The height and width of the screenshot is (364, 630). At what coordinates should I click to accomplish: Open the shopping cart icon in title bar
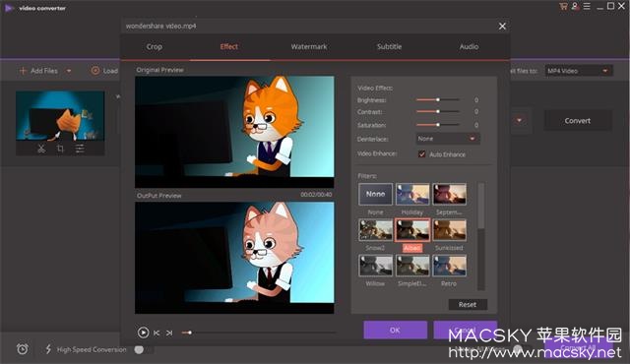(563, 6)
